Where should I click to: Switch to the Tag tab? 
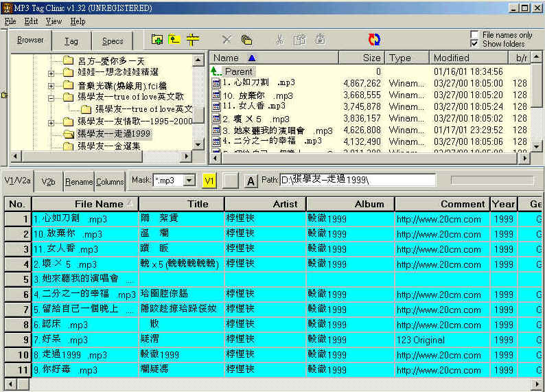pyautogui.click(x=71, y=41)
